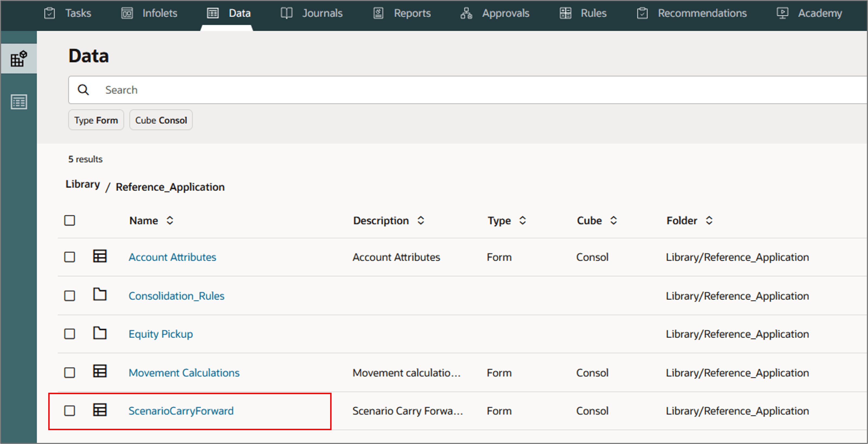Click the folder icon beside Equity Pickup

click(100, 333)
